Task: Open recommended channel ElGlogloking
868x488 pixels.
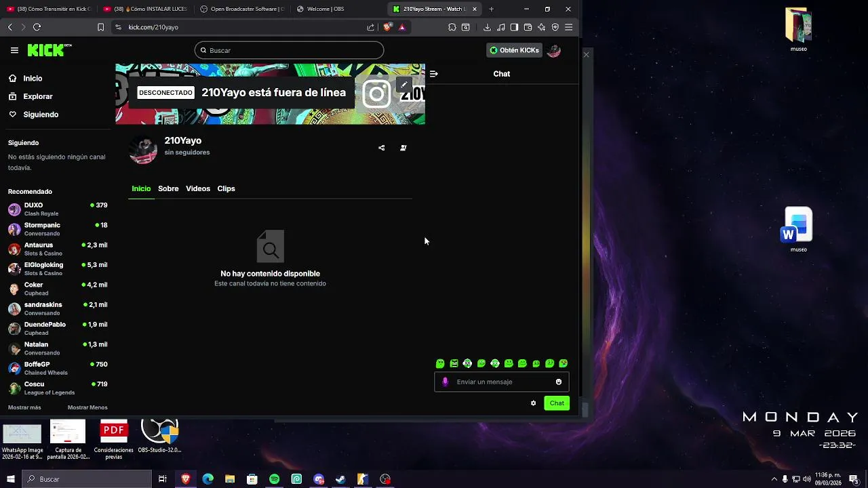Action: [58, 268]
